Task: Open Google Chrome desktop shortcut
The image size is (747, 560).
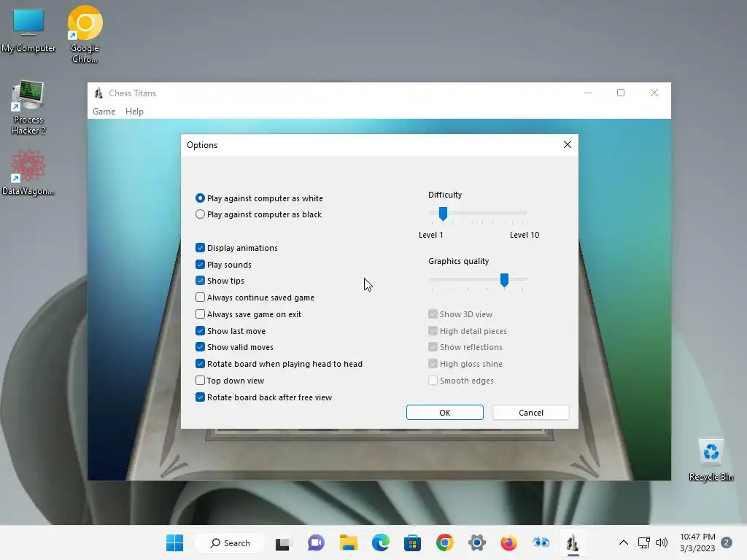Action: coord(85,34)
